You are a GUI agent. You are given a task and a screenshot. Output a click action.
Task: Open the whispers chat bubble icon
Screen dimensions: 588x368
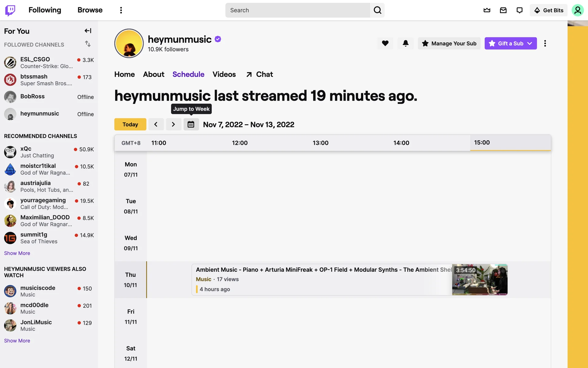[x=519, y=10]
